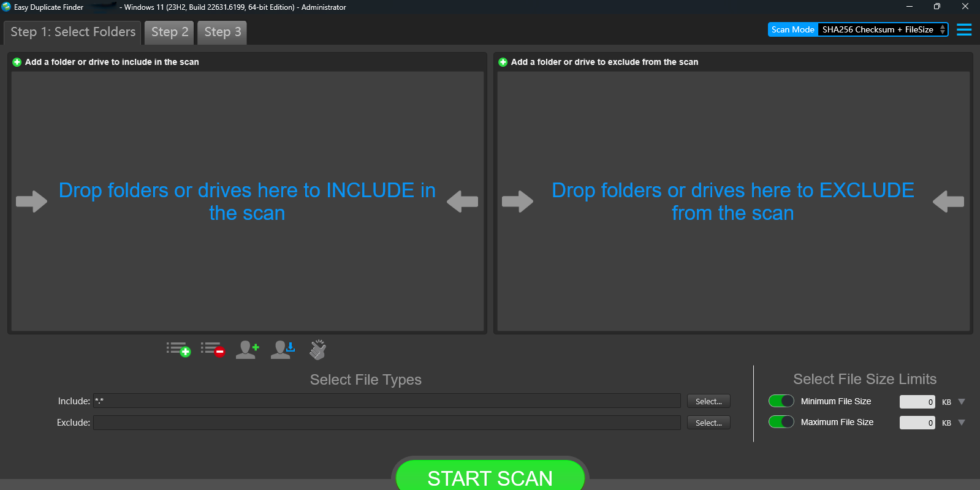Screen dimensions: 980x490
Task: Switch to the Step 2 tab
Action: pyautogui.click(x=170, y=32)
